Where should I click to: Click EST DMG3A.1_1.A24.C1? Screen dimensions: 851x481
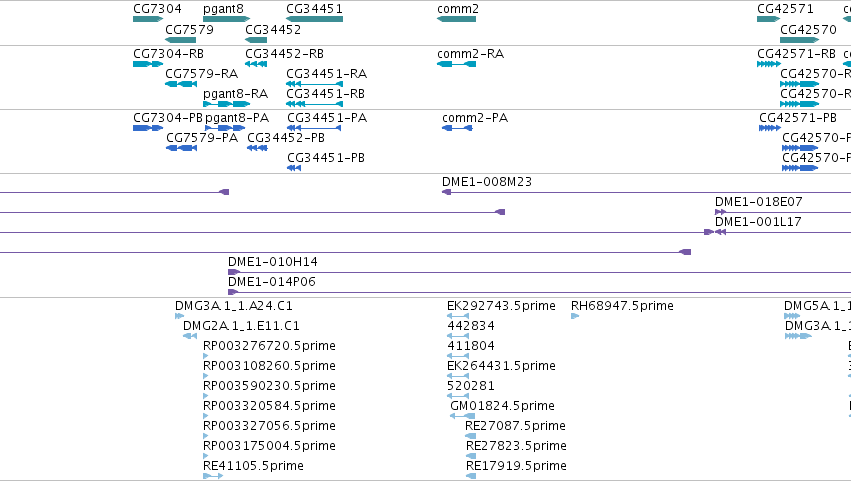(233, 306)
